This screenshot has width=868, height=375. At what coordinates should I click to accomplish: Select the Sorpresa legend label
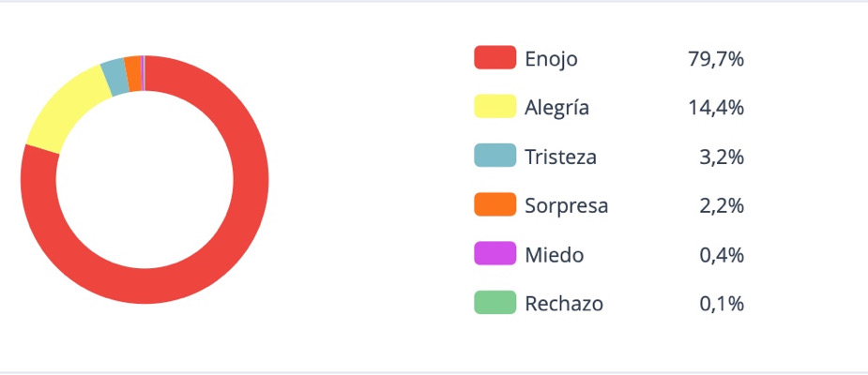click(x=567, y=205)
